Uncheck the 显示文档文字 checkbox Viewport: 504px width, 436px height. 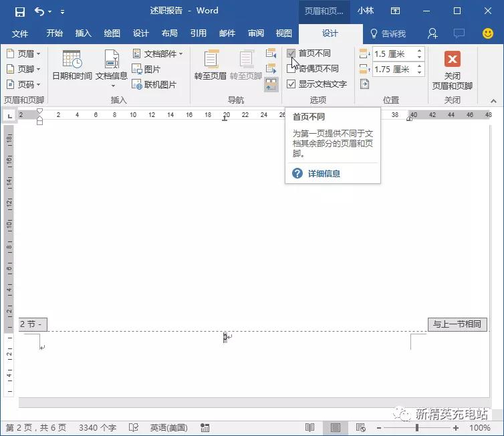click(291, 84)
